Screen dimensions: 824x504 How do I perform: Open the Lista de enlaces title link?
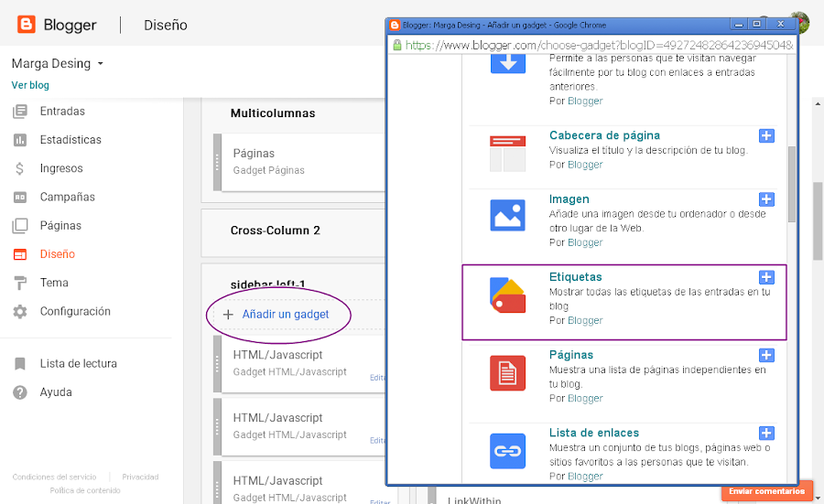click(x=594, y=434)
